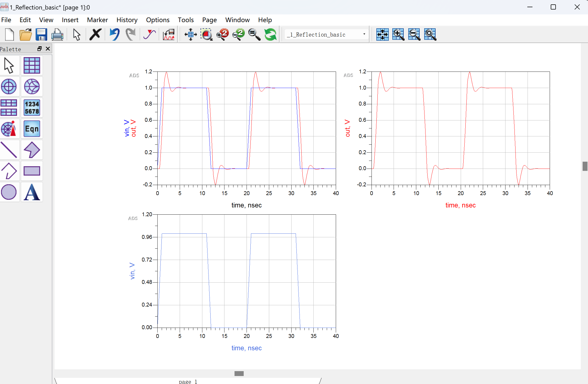Click the blue plot zoom magnifier icon
This screenshot has width=588, height=384.
coord(430,34)
